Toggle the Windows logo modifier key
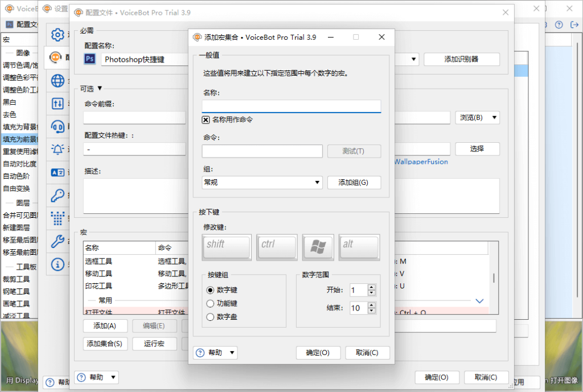Viewport: 583px width, 392px height. (x=318, y=247)
